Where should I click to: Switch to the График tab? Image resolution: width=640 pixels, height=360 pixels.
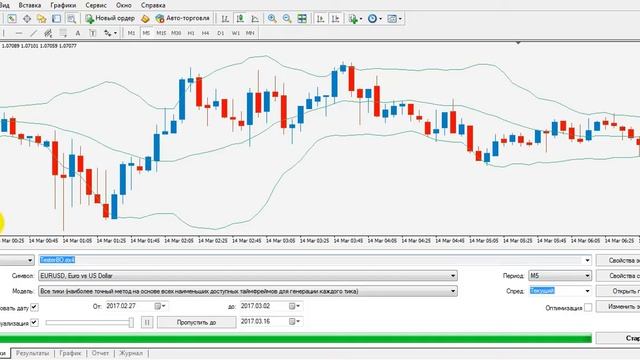(70, 353)
